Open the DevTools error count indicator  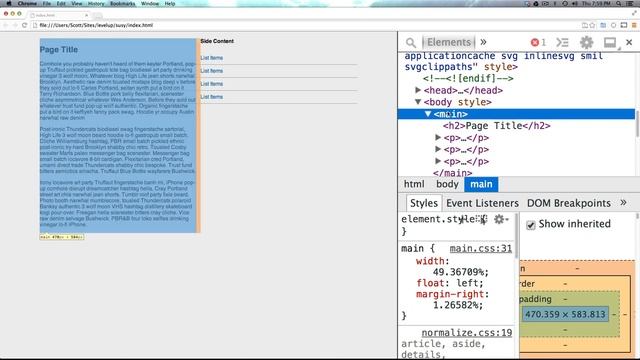click(x=538, y=42)
